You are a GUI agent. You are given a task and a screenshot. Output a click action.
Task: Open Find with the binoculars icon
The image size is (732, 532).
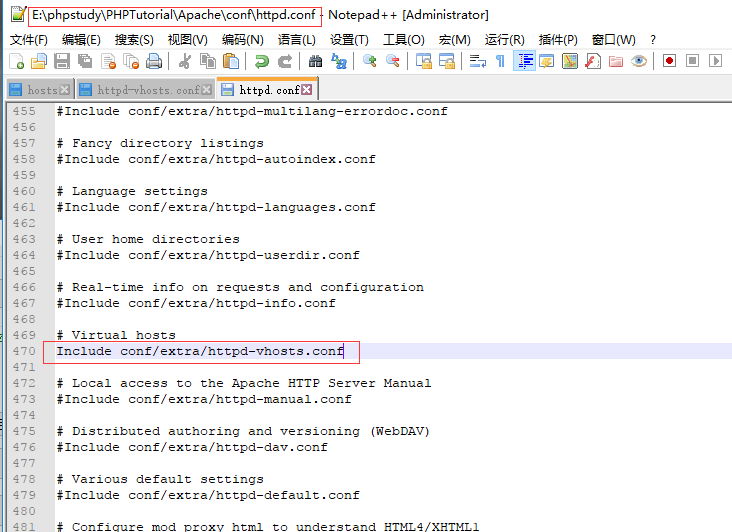tap(316, 61)
